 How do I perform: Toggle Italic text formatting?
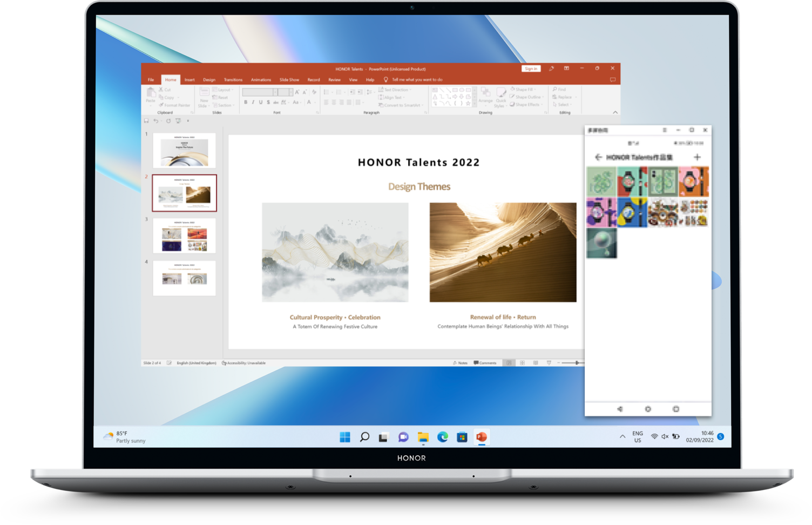(x=253, y=102)
